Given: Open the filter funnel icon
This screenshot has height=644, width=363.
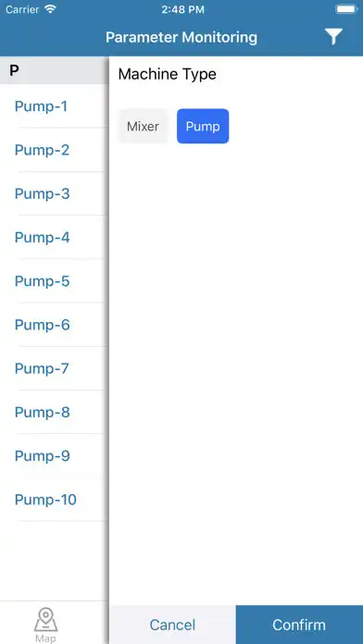Looking at the screenshot, I should [333, 37].
